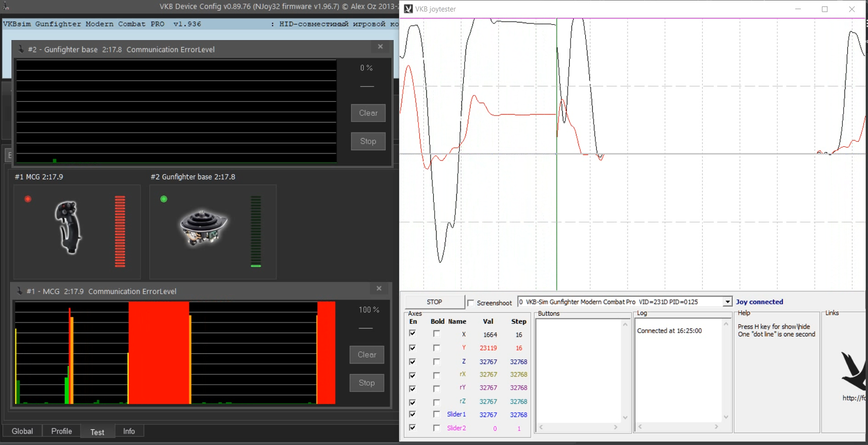The height and width of the screenshot is (445, 868).
Task: Click down arrow of Buttons list scrollbar
Action: point(625,418)
